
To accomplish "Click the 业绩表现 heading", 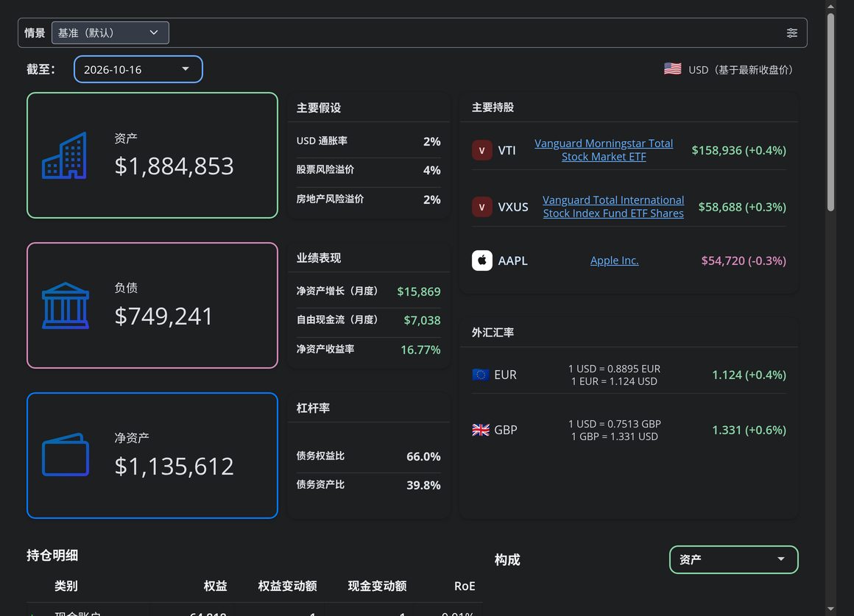I will (x=319, y=258).
